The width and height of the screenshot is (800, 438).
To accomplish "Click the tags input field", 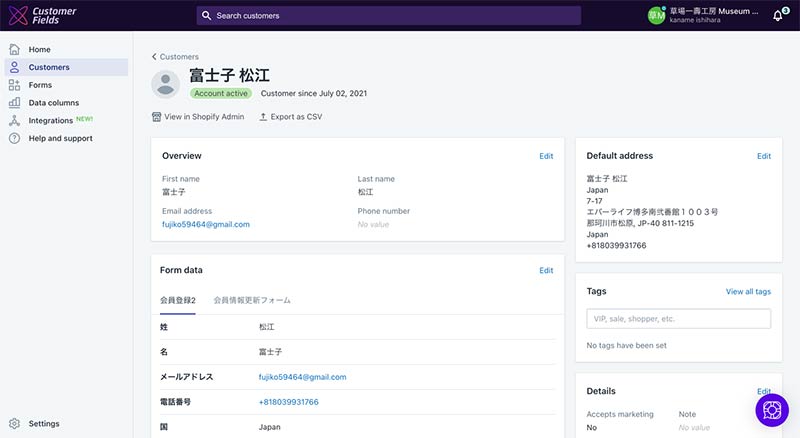I will tap(678, 319).
